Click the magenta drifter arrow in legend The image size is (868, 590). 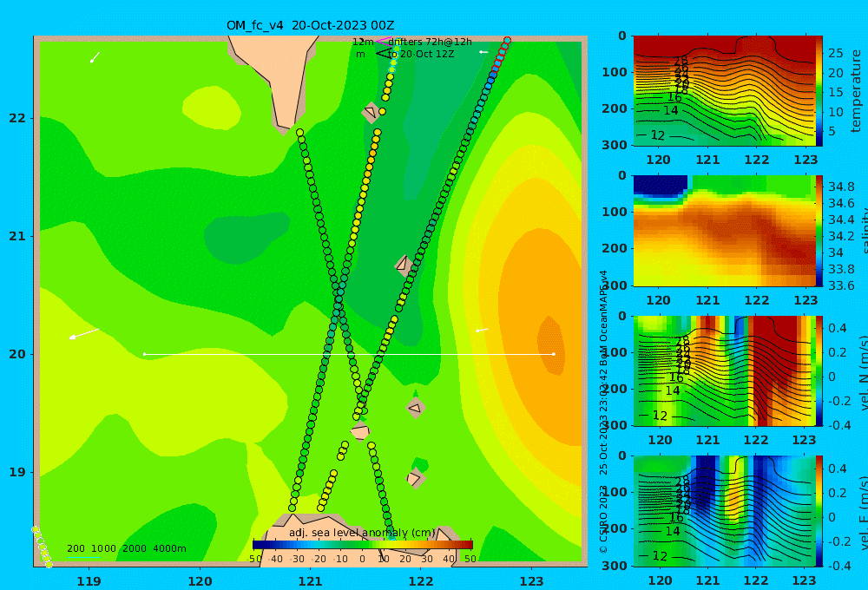tap(383, 41)
